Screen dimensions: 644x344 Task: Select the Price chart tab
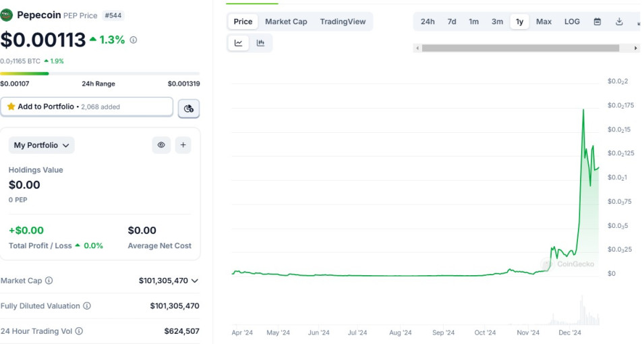(243, 22)
